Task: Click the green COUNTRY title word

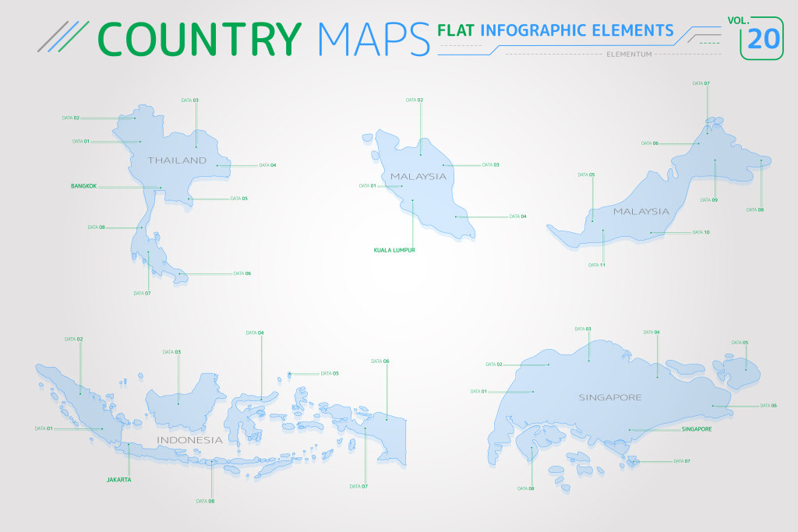Action: click(x=200, y=38)
